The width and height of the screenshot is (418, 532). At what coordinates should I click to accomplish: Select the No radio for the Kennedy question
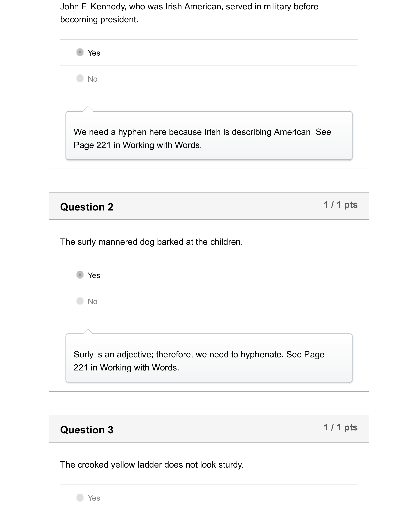(80, 79)
